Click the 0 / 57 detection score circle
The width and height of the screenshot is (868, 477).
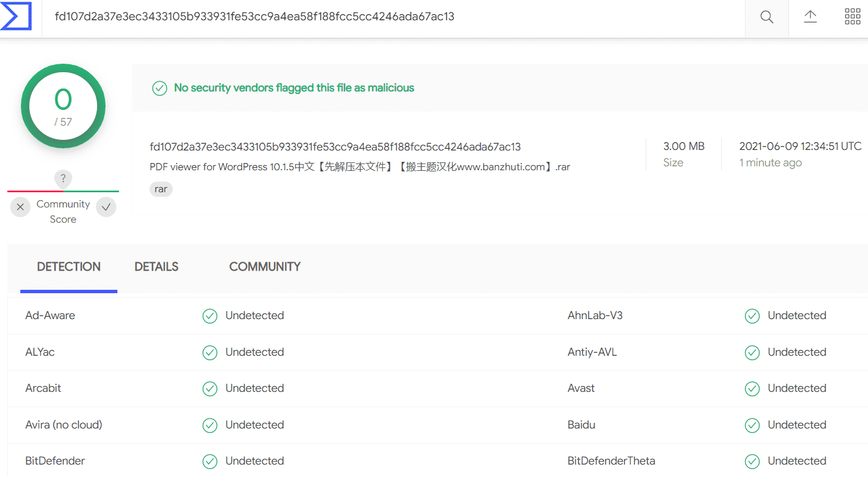(63, 106)
